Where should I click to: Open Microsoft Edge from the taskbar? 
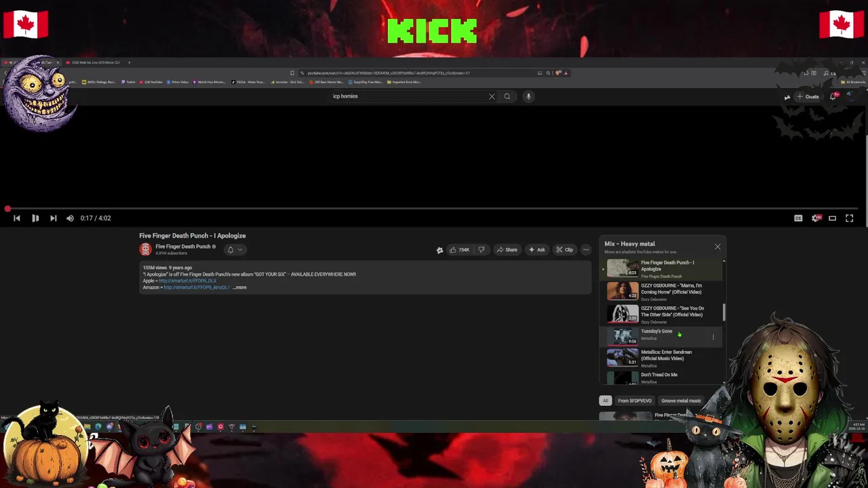(98, 427)
